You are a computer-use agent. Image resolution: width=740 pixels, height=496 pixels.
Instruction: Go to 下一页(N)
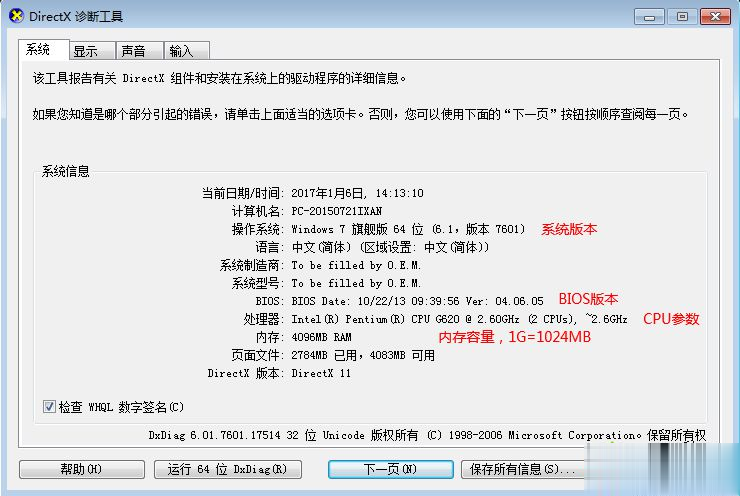click(x=391, y=469)
